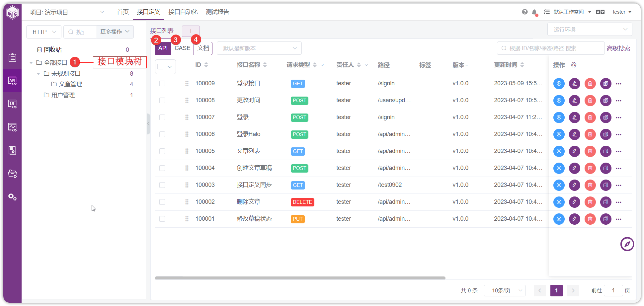Image resolution: width=644 pixels, height=306 pixels.
Task: Open the 10条/页 page size dropdown
Action: [505, 290]
